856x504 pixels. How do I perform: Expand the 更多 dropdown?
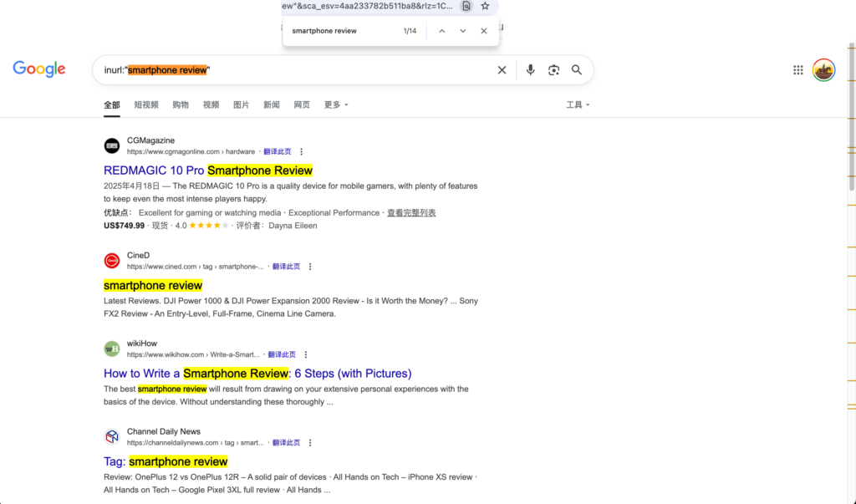pos(336,104)
